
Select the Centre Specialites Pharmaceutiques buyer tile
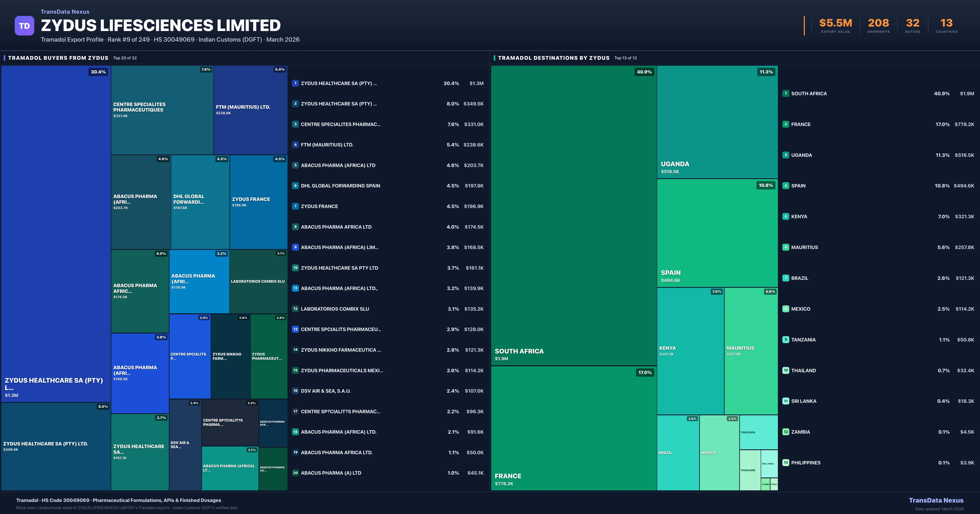[x=162, y=110]
